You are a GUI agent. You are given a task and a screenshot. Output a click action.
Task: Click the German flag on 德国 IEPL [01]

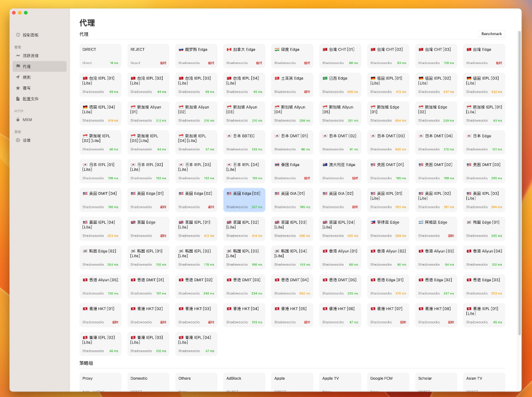coord(373,79)
